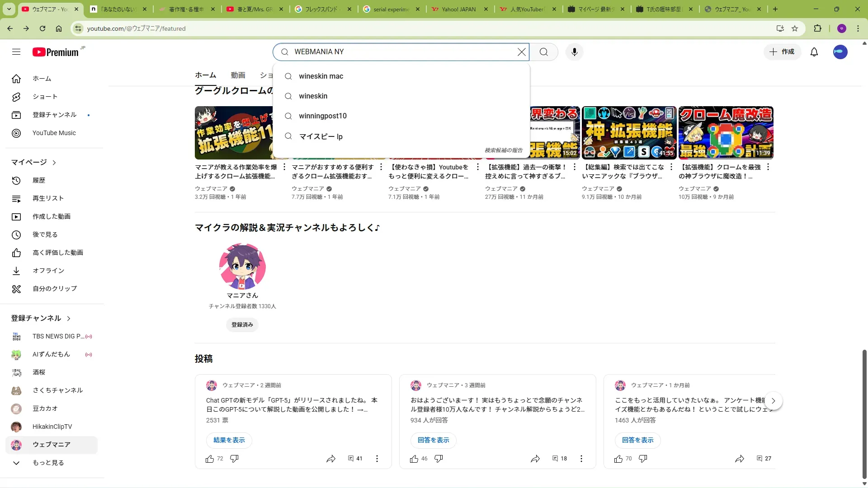The height and width of the screenshot is (488, 868).
Task: Switch to the 動画 channel tab
Action: pyautogui.click(x=238, y=75)
